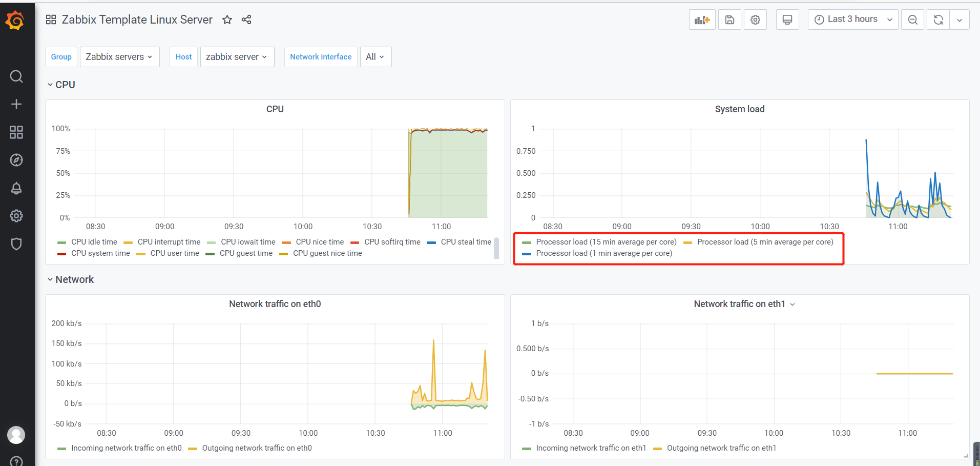Toggle CPU interrupt time series in legend
This screenshot has height=466, width=980.
[169, 242]
